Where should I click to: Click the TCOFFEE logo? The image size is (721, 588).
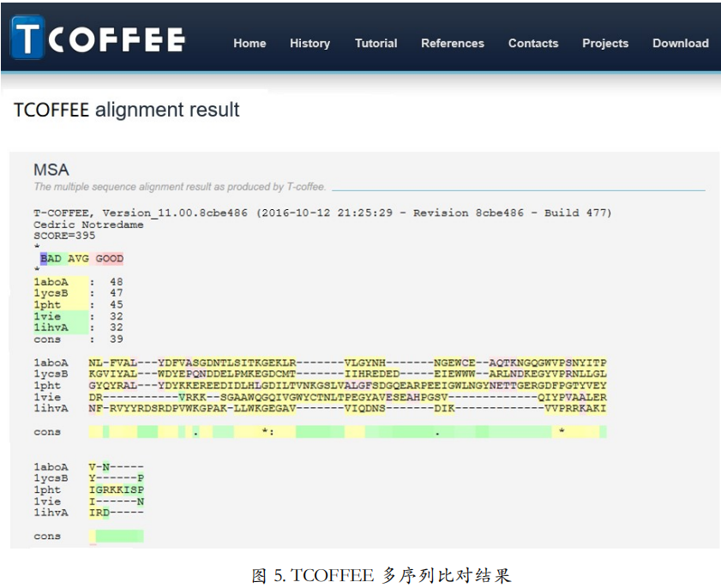[x=98, y=38]
